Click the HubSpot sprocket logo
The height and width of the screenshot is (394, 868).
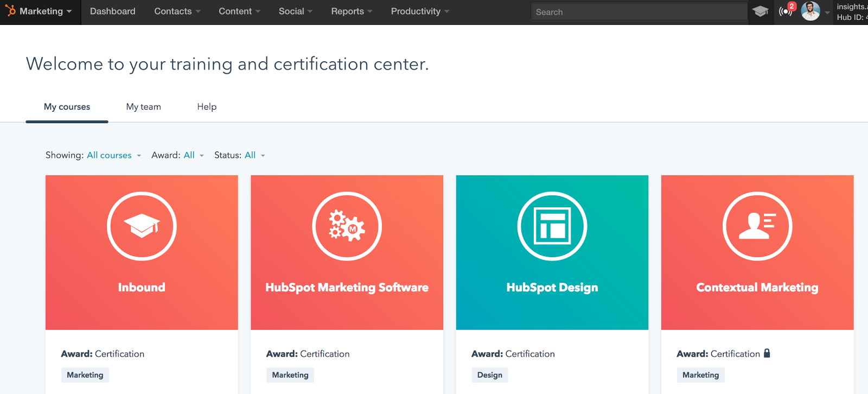(10, 10)
